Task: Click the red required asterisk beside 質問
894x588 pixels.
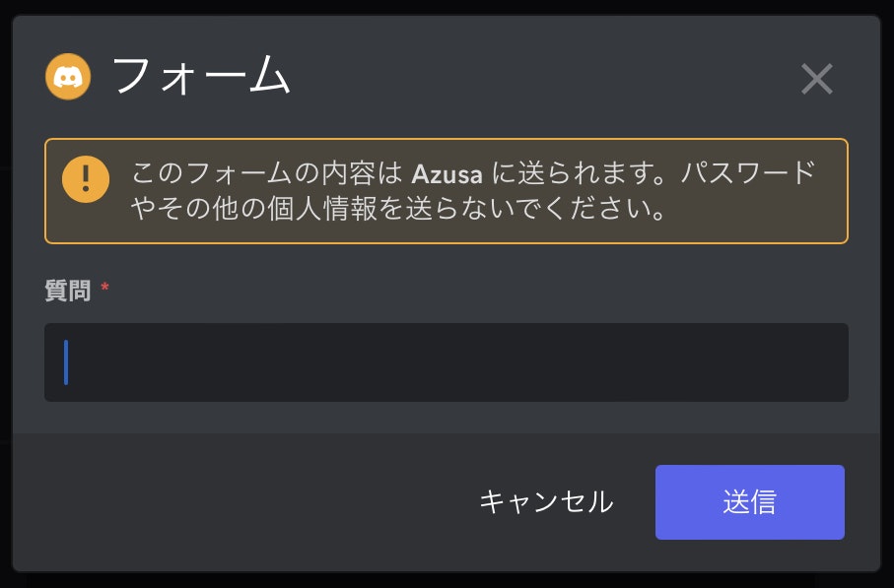Action: point(103,289)
